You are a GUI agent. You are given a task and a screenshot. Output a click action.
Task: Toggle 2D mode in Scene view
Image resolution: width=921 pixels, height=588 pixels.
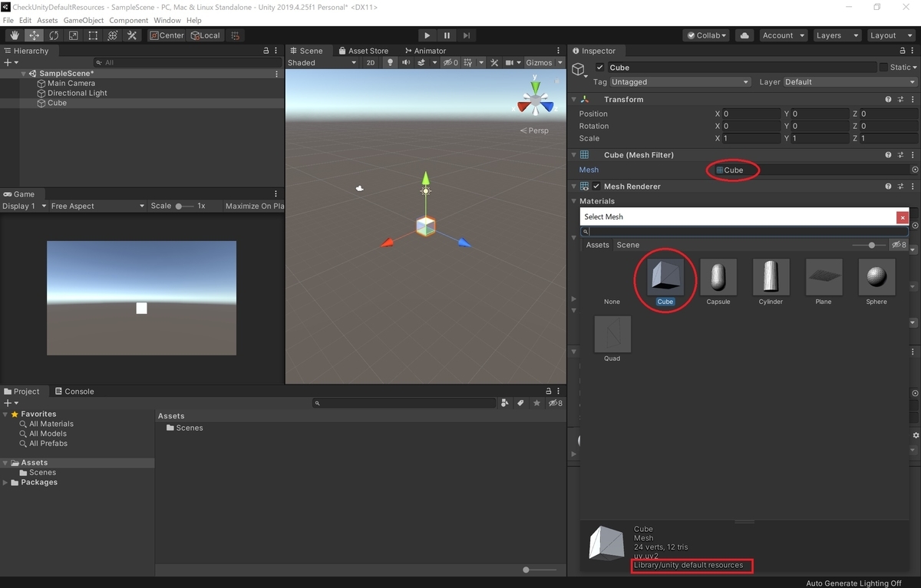pyautogui.click(x=370, y=62)
